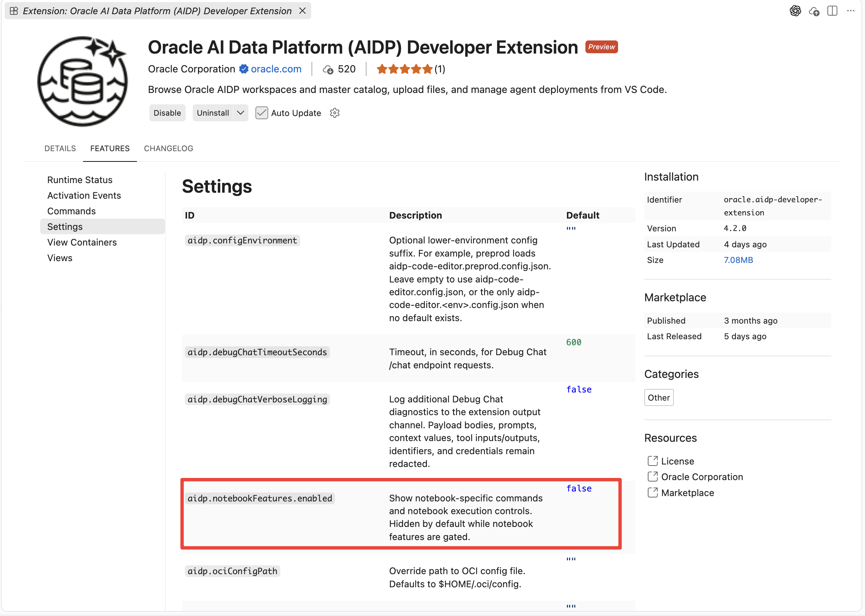Click the ID column header
The height and width of the screenshot is (616, 865).
(x=189, y=215)
